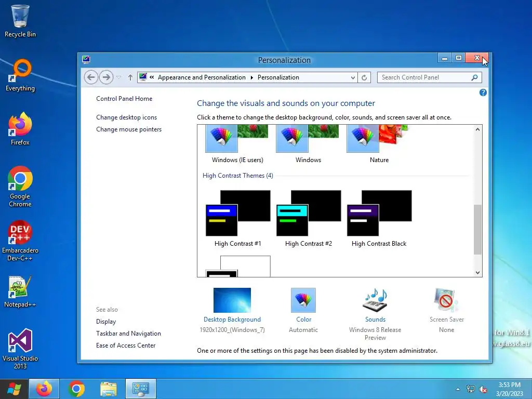Click the 1920x1200_(Windows_7) background name

tap(232, 330)
